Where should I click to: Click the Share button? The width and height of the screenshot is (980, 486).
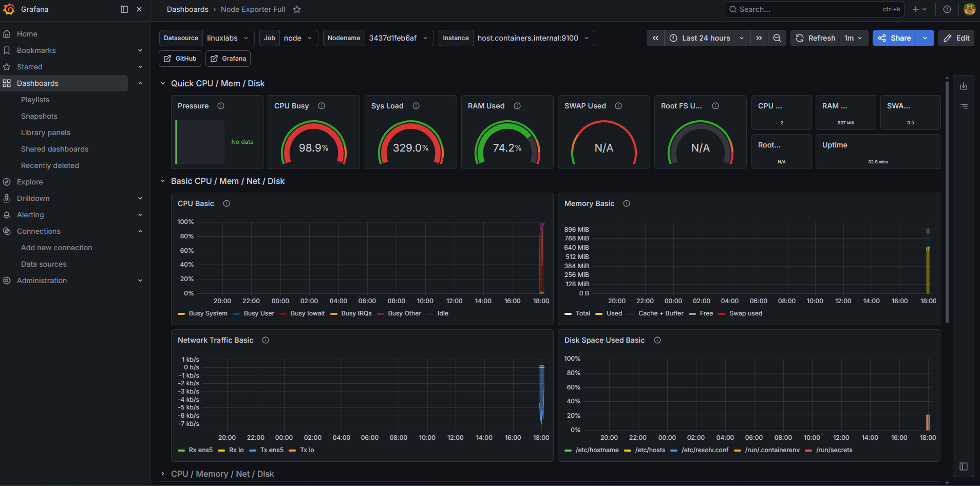pos(894,38)
